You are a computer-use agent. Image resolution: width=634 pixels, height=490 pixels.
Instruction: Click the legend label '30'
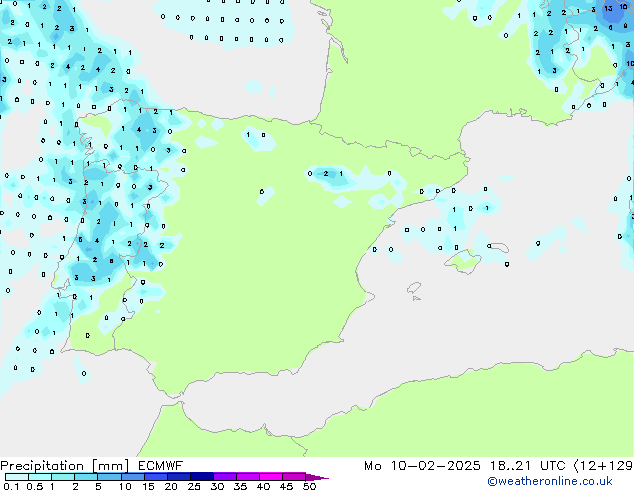[217, 486]
